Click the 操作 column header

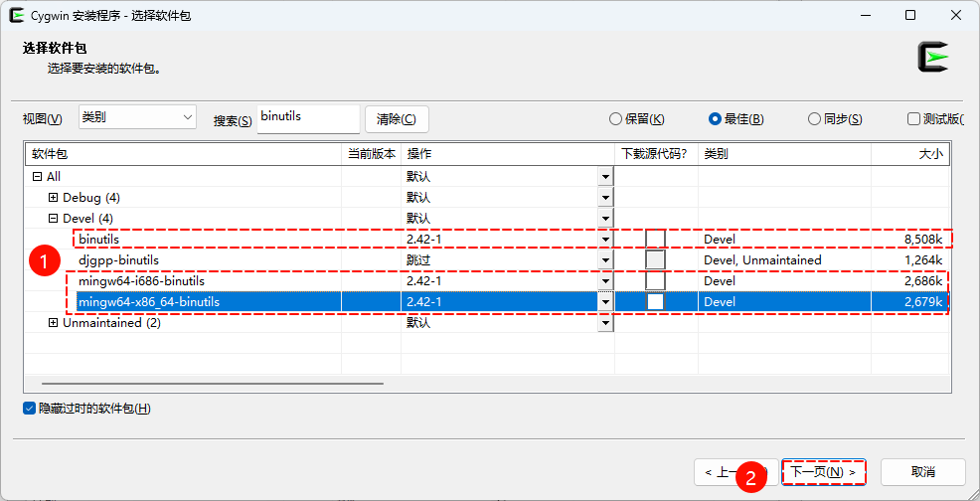click(508, 154)
